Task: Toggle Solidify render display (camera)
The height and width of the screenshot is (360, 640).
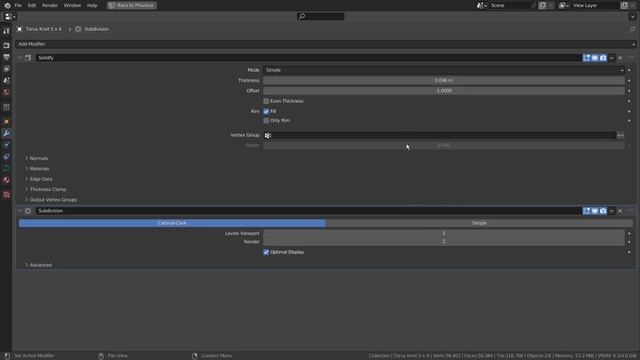Action: pyautogui.click(x=603, y=58)
